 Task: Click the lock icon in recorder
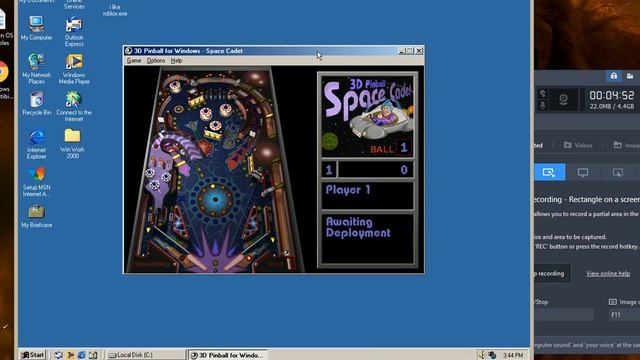click(614, 76)
